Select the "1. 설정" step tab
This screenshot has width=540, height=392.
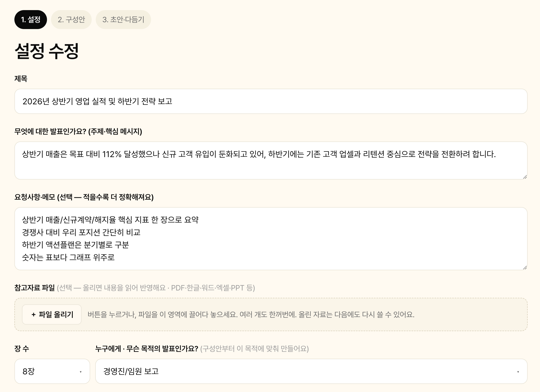31,19
